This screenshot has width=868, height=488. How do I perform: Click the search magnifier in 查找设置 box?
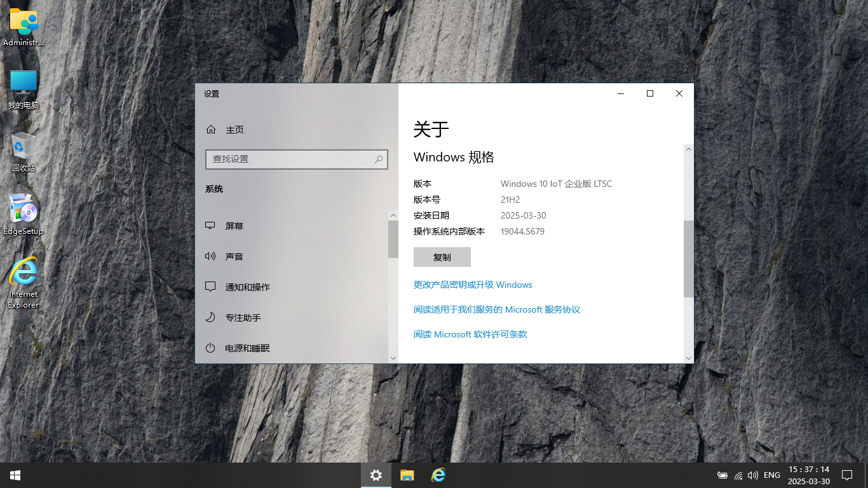click(x=379, y=159)
